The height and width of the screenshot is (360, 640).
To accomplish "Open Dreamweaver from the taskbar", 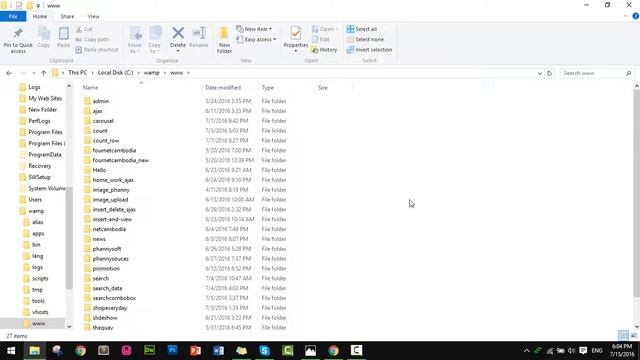I will (x=149, y=351).
